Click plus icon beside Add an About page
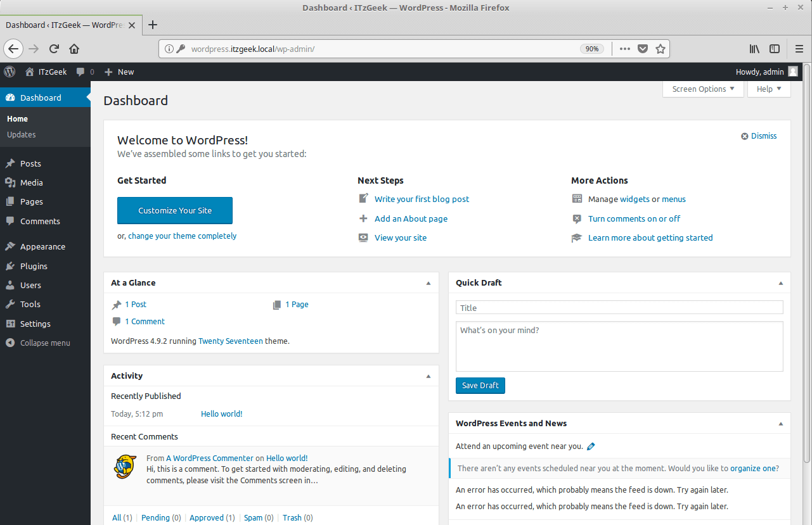The height and width of the screenshot is (525, 812). 363,218
